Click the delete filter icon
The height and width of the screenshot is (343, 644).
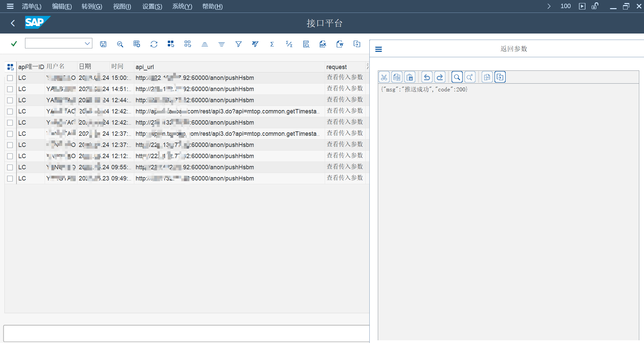(x=255, y=44)
